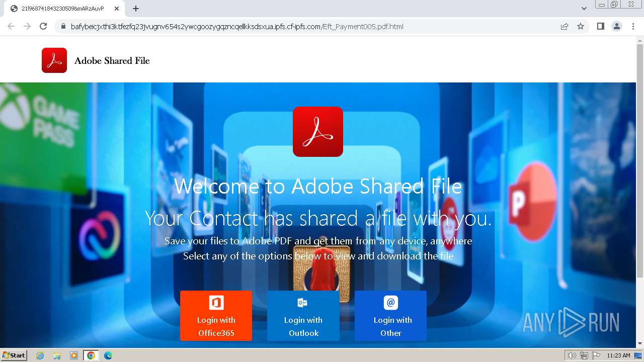Close the current browser tab
This screenshot has height=362, width=644.
[x=117, y=9]
